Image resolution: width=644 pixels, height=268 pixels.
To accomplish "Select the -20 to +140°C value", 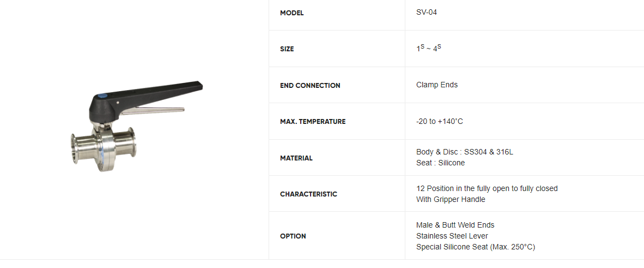I will click(x=439, y=121).
